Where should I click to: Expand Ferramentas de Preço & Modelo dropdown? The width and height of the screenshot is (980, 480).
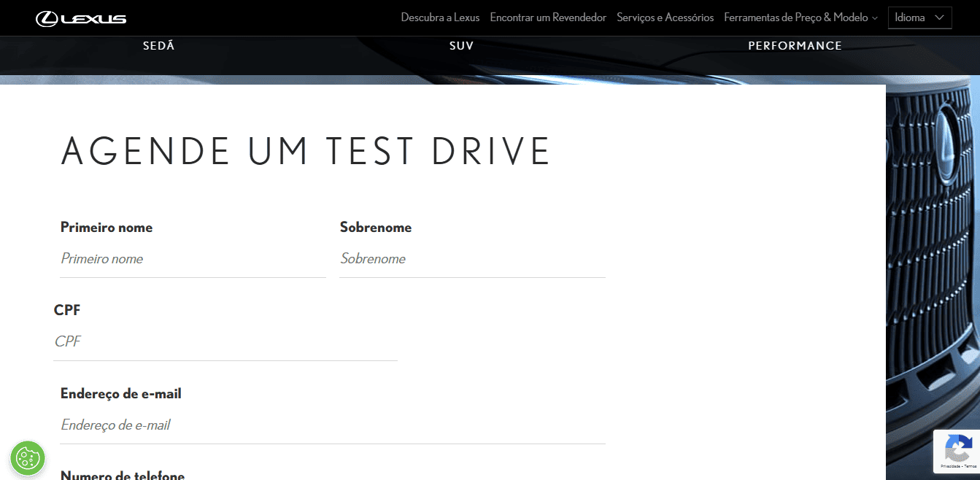[800, 18]
